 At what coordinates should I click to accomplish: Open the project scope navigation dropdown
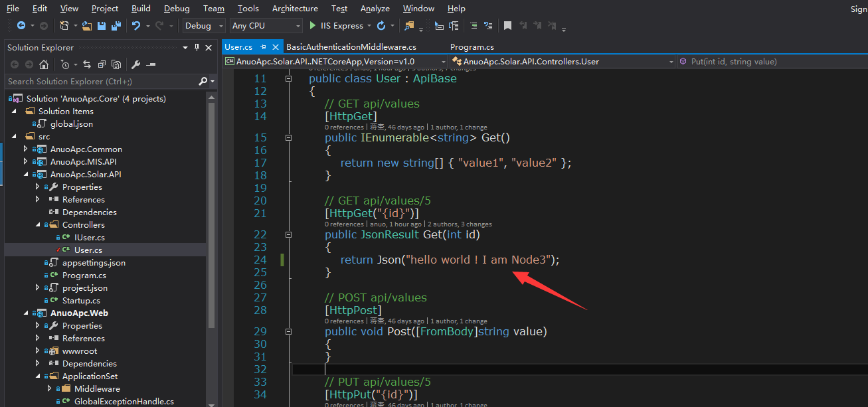tap(443, 61)
